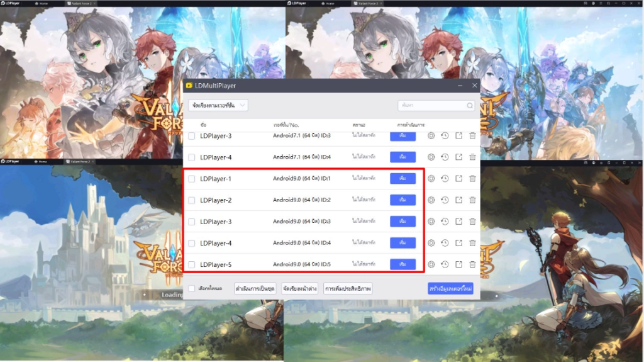Viewport: 644px width, 362px height.
Task: Open settings gear for Android9.0 LDPlayer-2
Action: tap(431, 200)
